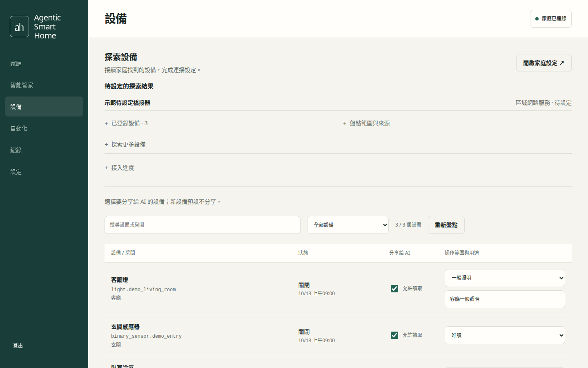Toggle 允許讀取 checkbox for 客廳燈
This screenshot has height=368, width=588.
[x=394, y=289]
